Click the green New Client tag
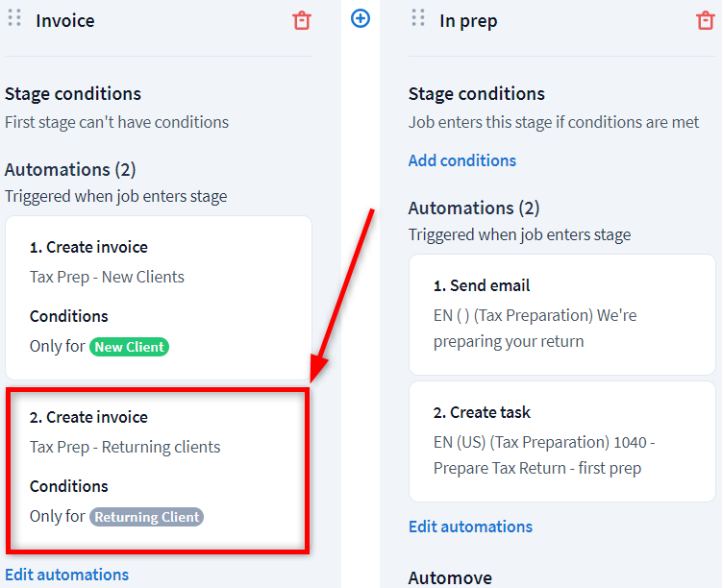Screen dimensions: 722x588 129,347
